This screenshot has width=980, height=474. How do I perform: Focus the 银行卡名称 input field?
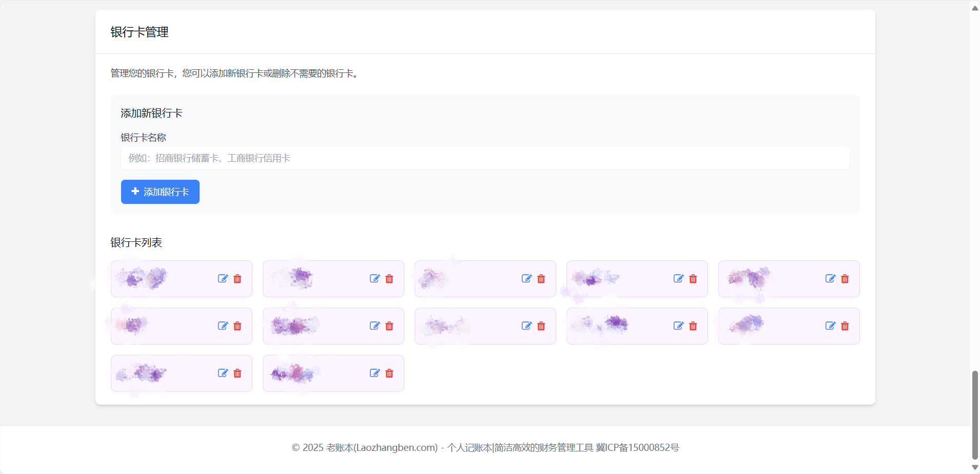485,158
